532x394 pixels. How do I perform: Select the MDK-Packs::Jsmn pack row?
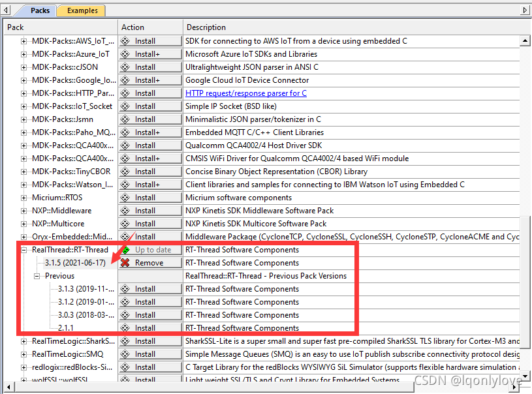pyautogui.click(x=63, y=119)
